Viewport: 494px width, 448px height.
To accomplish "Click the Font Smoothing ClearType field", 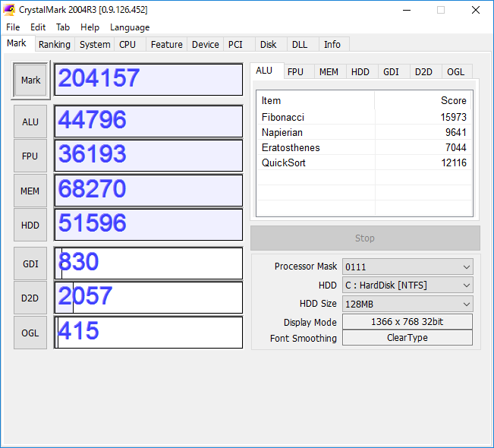I will pyautogui.click(x=407, y=338).
